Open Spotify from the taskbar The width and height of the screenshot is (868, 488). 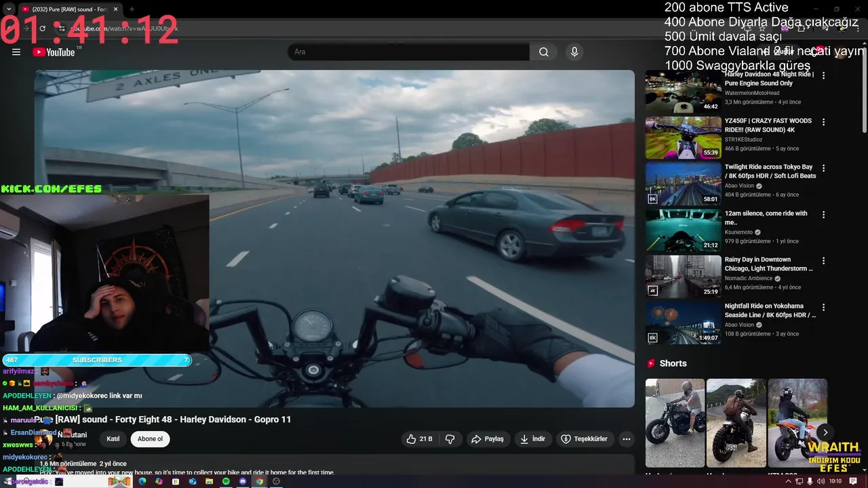[226, 481]
